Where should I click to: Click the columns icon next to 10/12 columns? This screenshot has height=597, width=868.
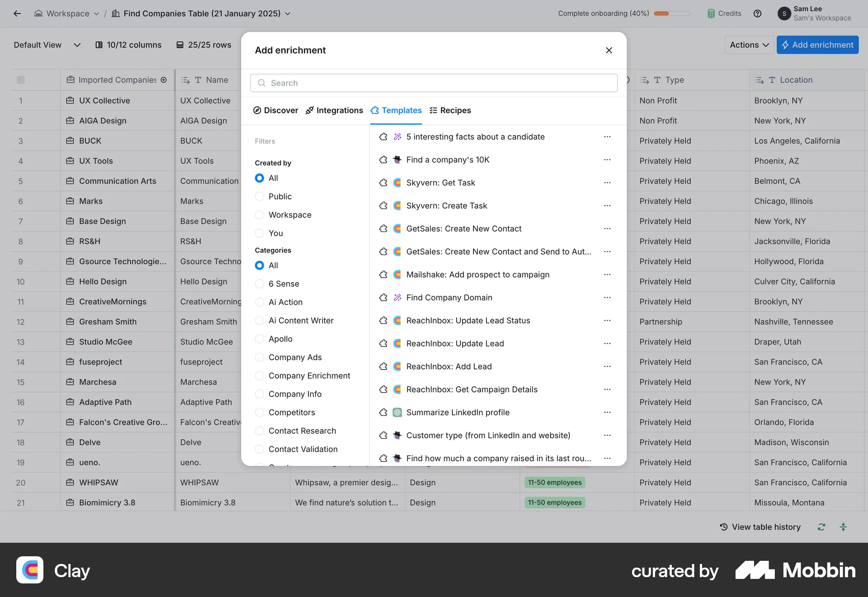(99, 45)
